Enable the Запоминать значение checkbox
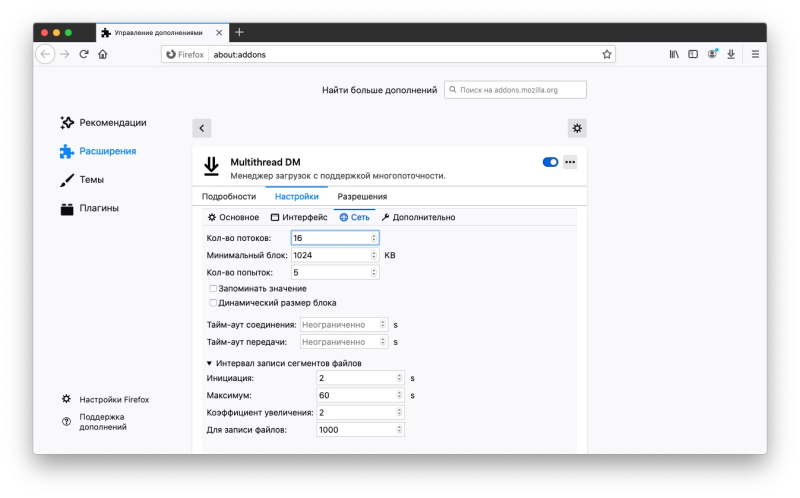The width and height of the screenshot is (800, 498). pos(213,288)
